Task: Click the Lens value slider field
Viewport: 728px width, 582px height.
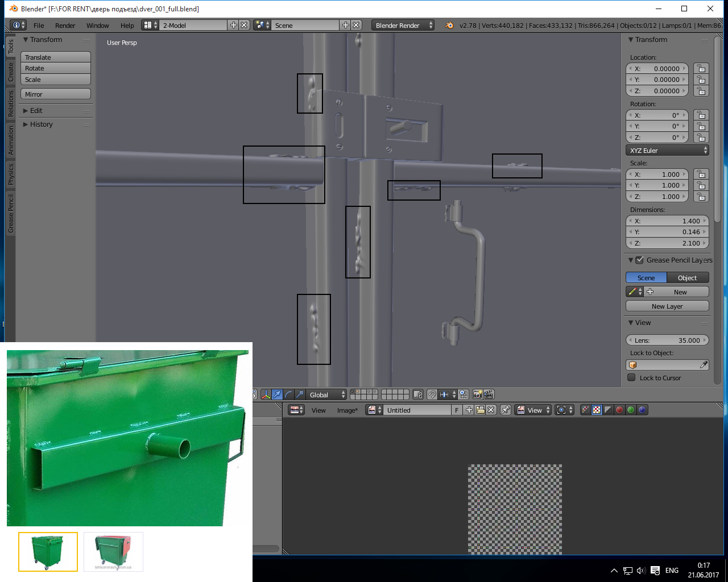Action: pos(667,340)
